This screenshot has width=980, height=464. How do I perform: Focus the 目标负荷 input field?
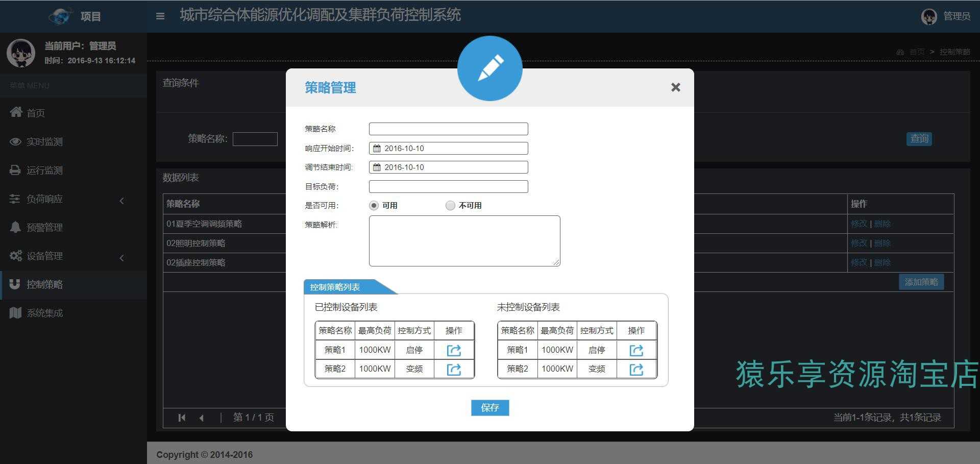click(449, 187)
